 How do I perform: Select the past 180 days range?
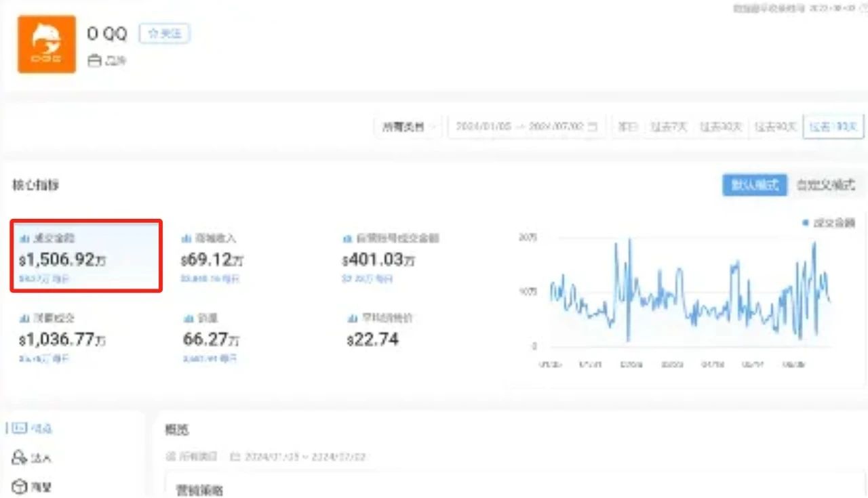pos(833,127)
